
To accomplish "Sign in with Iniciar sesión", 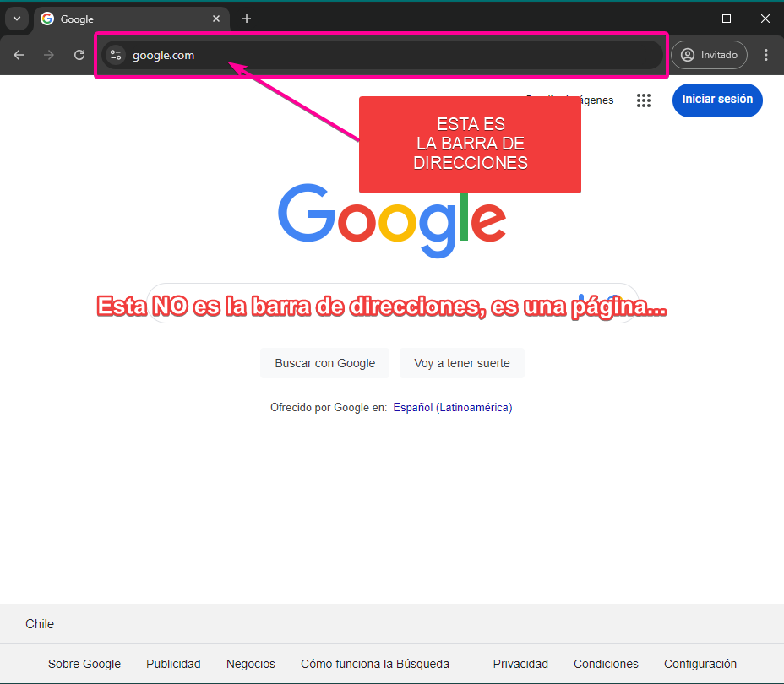I will tap(717, 100).
